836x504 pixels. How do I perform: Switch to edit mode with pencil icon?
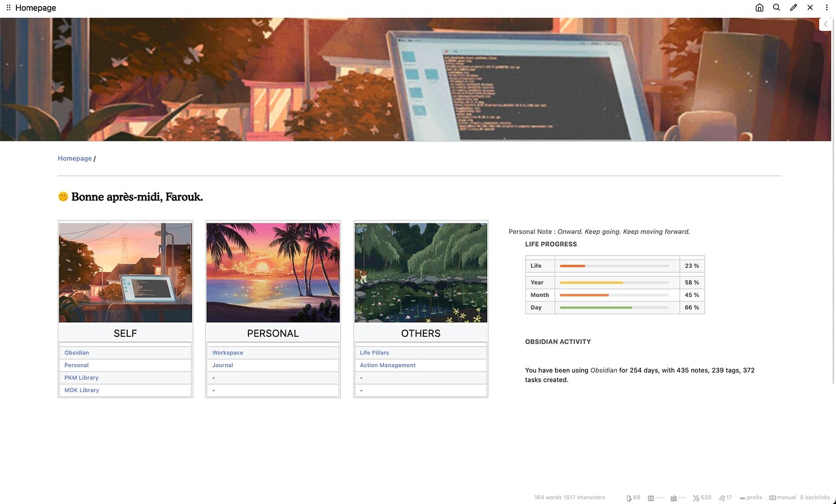793,8
